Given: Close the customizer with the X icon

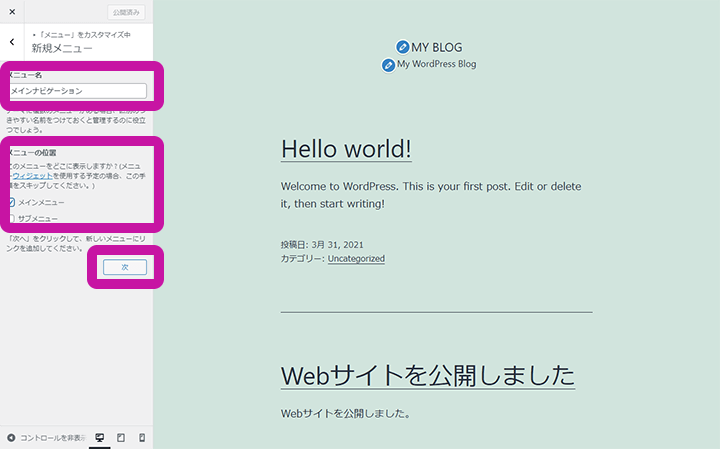Looking at the screenshot, I should [12, 12].
